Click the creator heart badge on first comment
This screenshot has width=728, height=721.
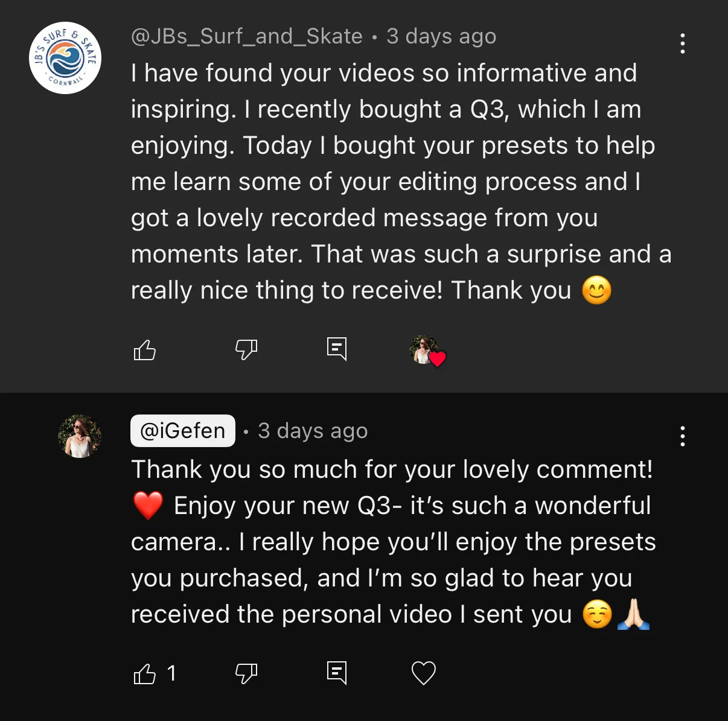tap(427, 351)
